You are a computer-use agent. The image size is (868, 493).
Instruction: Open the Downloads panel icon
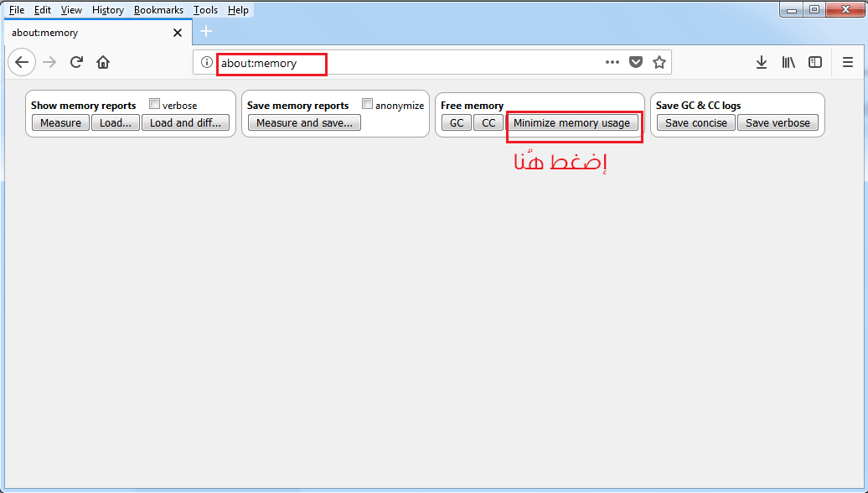761,62
